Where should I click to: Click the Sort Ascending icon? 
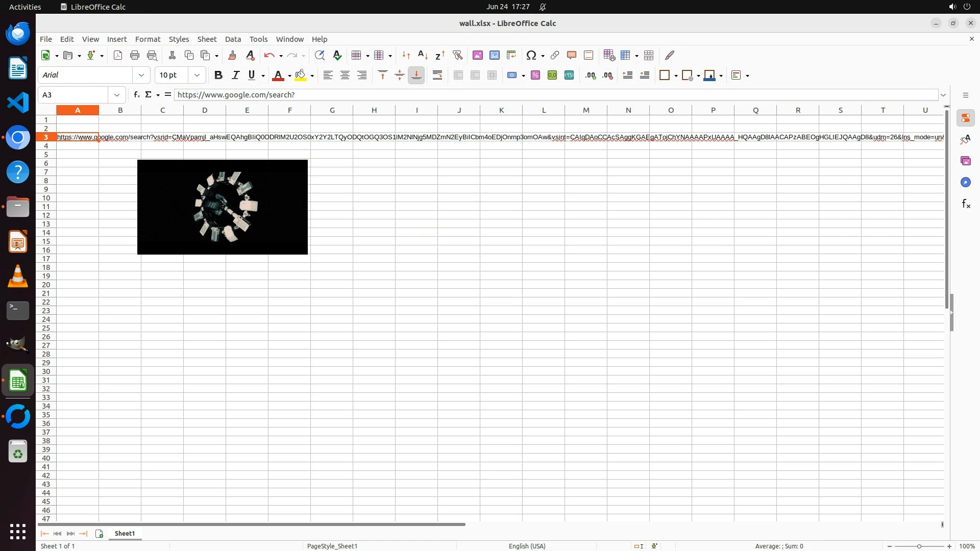(423, 55)
